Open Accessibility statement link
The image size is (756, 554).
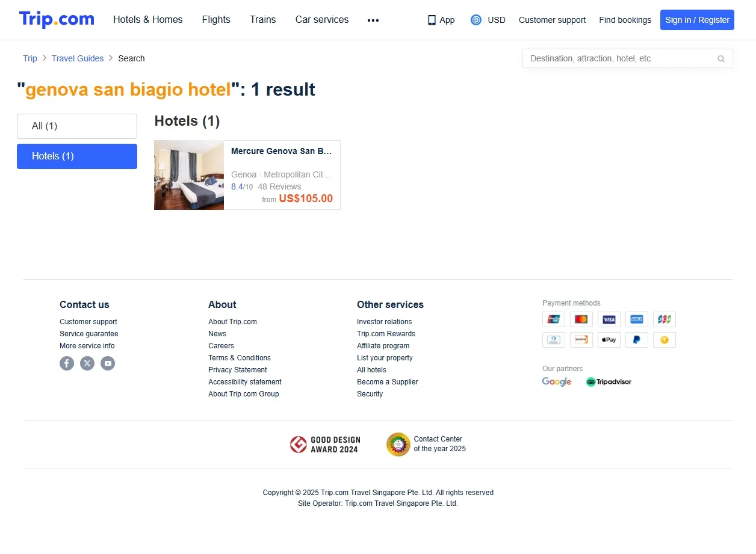pyautogui.click(x=245, y=382)
